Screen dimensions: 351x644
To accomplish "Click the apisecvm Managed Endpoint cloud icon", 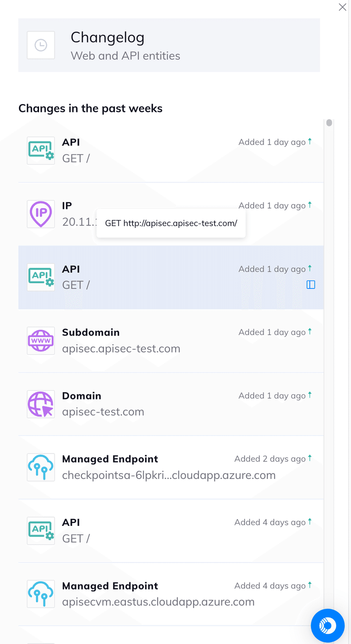I will (x=41, y=594).
